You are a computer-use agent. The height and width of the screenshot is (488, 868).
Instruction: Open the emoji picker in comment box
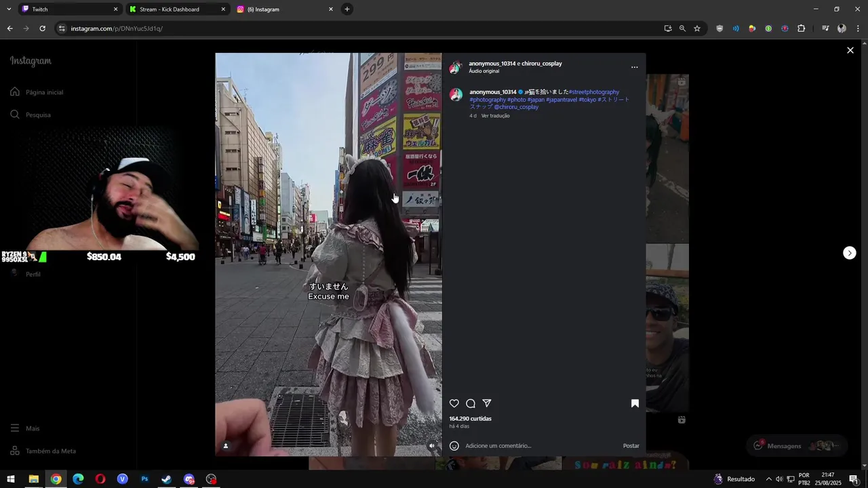[454, 445]
